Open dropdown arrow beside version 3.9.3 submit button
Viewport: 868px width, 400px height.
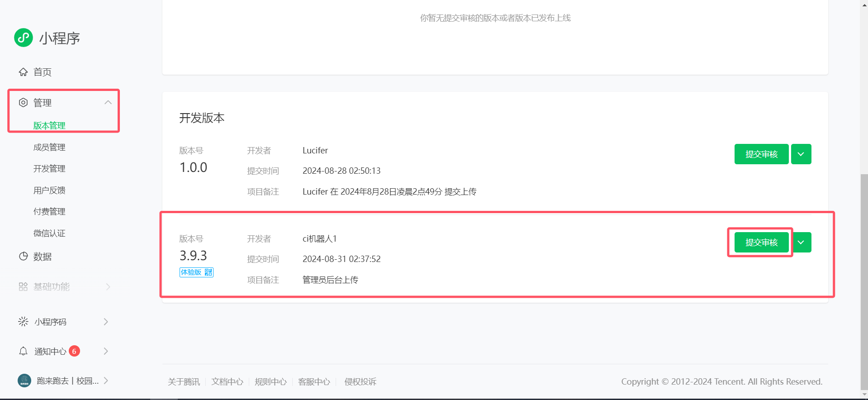[801, 243]
